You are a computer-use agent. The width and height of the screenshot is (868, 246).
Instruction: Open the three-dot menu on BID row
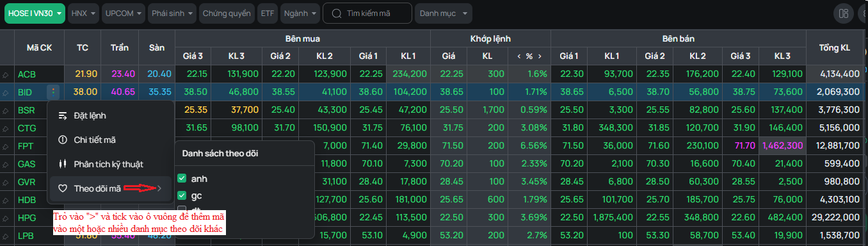click(54, 92)
